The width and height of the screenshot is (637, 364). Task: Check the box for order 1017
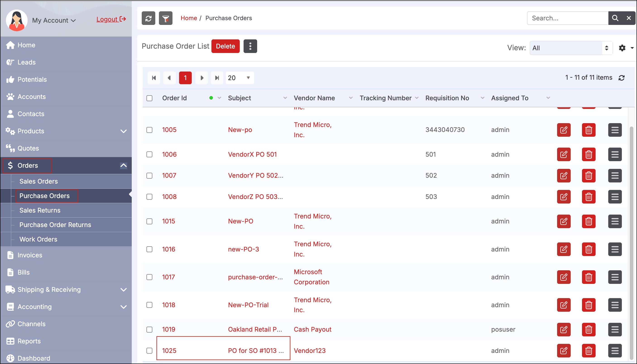click(149, 277)
